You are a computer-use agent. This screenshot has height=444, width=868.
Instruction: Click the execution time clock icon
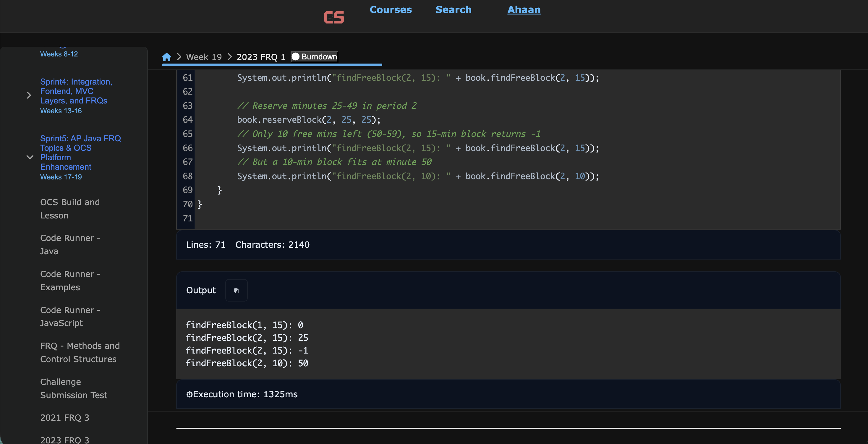pyautogui.click(x=190, y=394)
